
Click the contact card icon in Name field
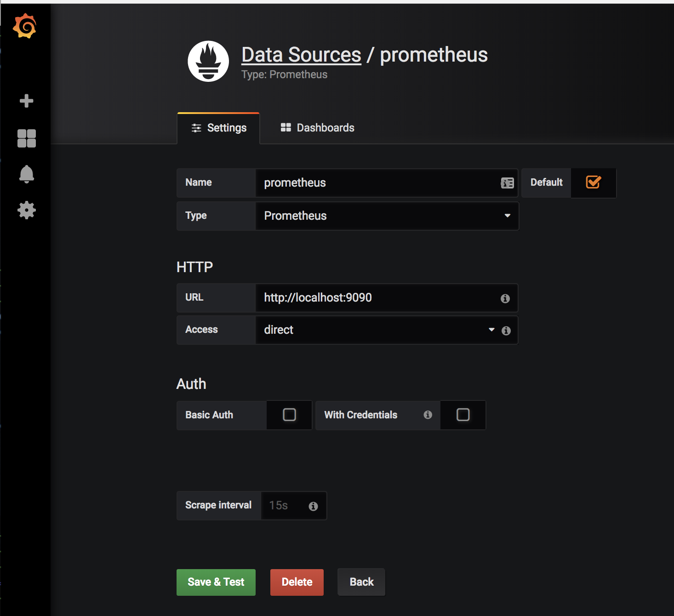point(507,183)
